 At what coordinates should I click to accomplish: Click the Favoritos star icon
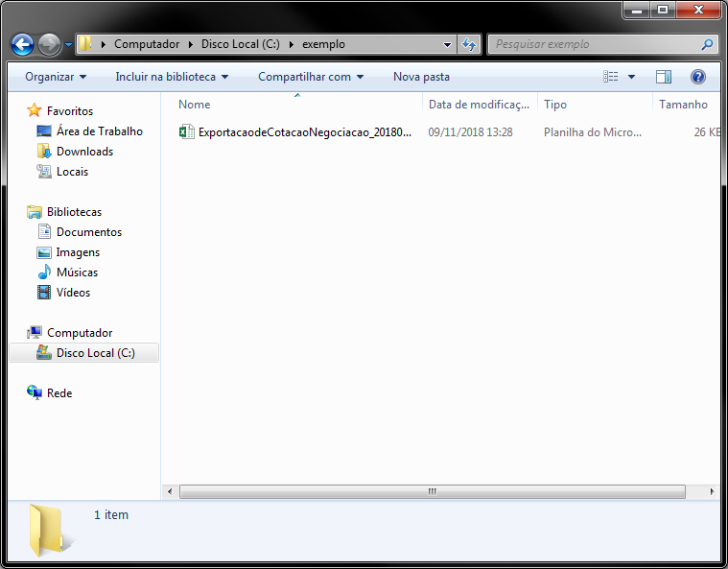(x=34, y=110)
